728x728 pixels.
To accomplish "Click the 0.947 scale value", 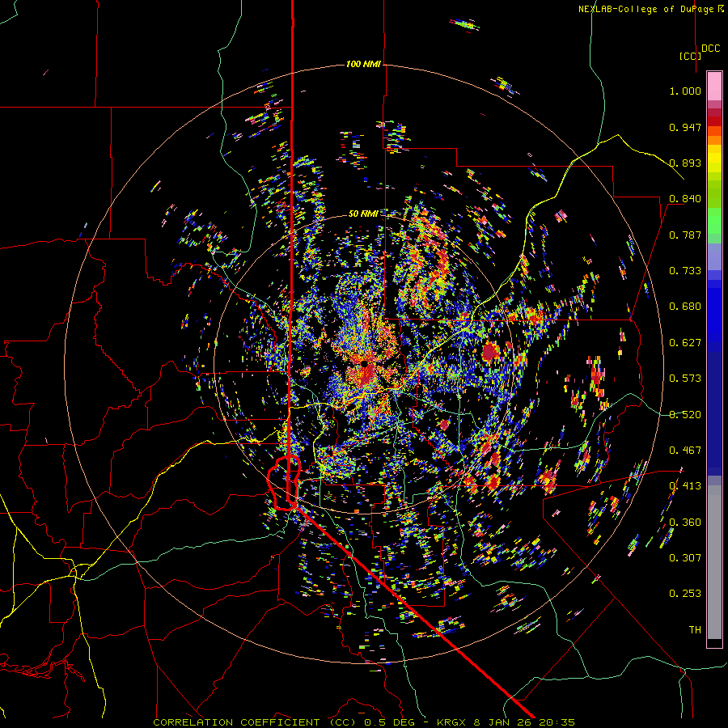I will click(685, 127).
